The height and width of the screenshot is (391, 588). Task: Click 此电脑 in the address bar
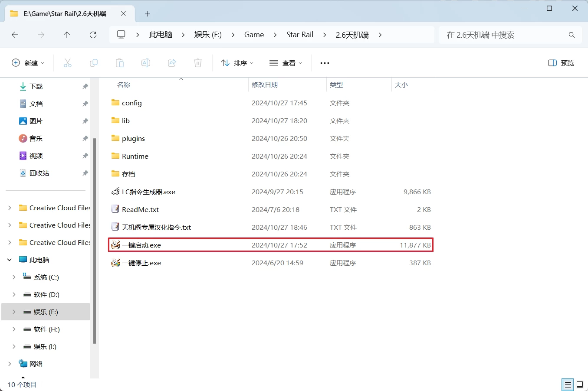pos(161,35)
